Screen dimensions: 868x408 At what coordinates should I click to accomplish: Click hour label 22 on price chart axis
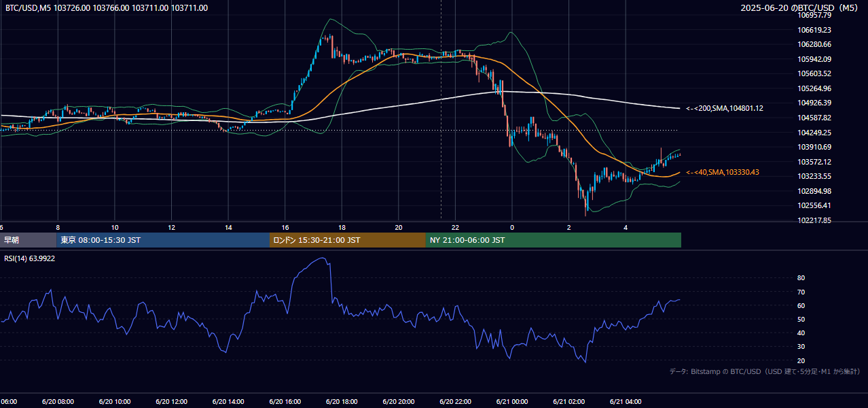pyautogui.click(x=455, y=228)
